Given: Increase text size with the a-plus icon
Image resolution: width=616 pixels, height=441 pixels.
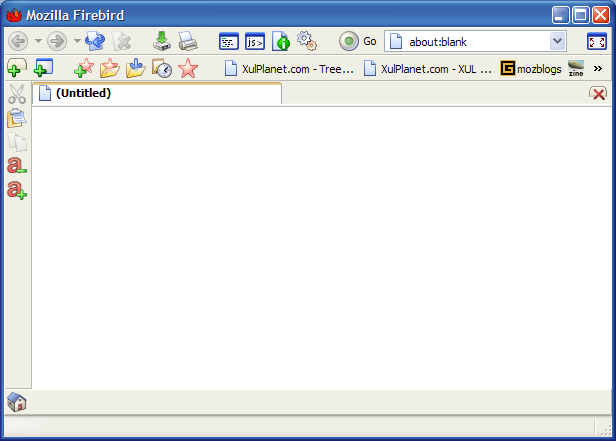Looking at the screenshot, I should coord(17,189).
